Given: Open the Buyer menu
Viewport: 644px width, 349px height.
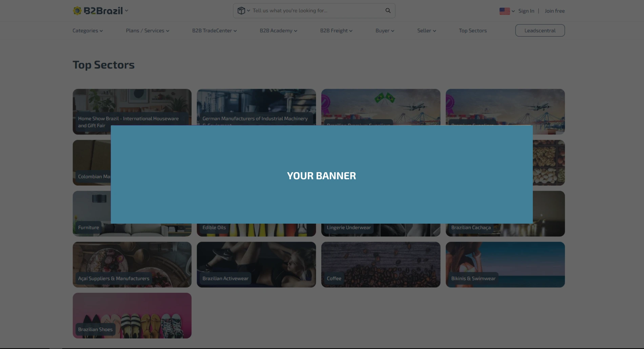Looking at the screenshot, I should click(x=385, y=31).
